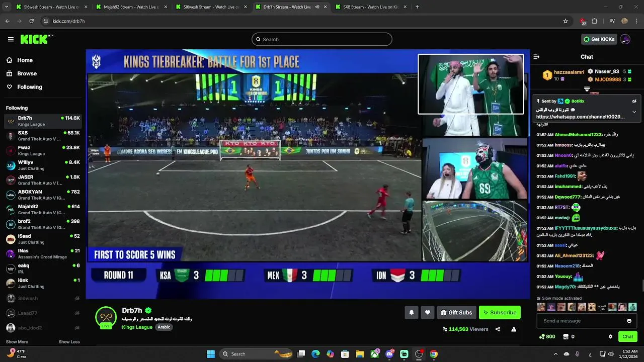The width and height of the screenshot is (644, 362).
Task: Open the chat shop icon
Action: point(566,337)
